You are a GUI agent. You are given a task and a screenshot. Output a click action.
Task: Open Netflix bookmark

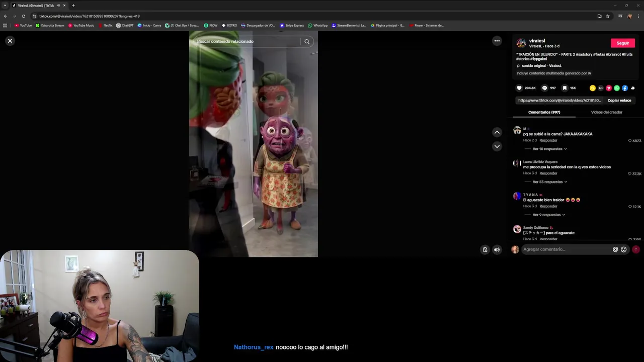click(105, 25)
